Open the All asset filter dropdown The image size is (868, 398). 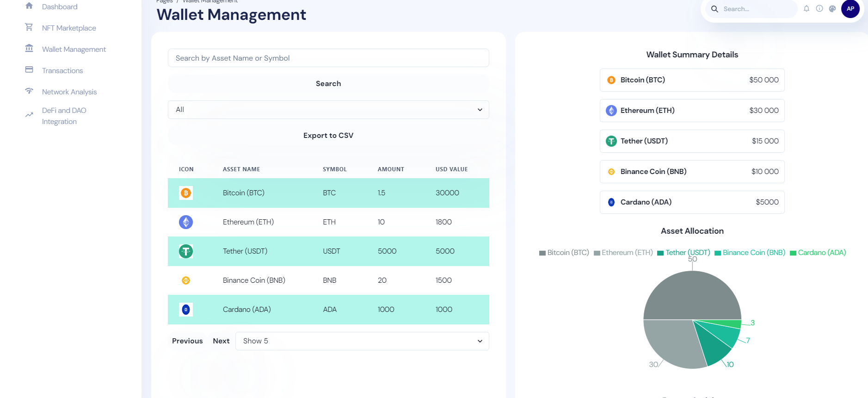coord(328,110)
